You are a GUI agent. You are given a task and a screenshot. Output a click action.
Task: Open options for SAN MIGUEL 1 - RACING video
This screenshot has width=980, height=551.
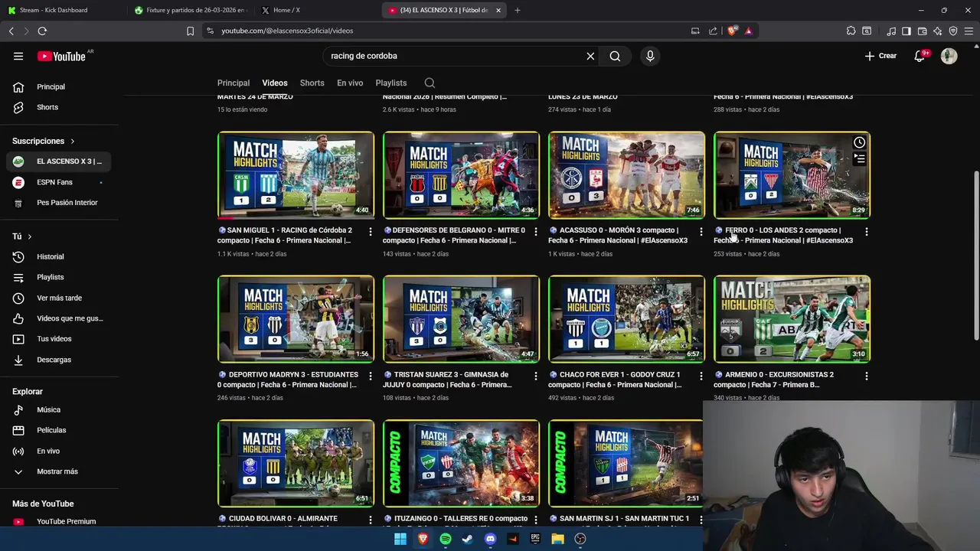tap(371, 231)
